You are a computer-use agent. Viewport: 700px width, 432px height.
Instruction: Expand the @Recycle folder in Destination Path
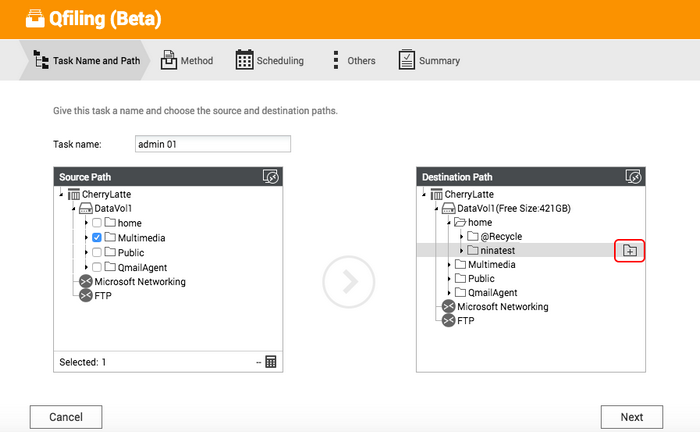tap(462, 236)
